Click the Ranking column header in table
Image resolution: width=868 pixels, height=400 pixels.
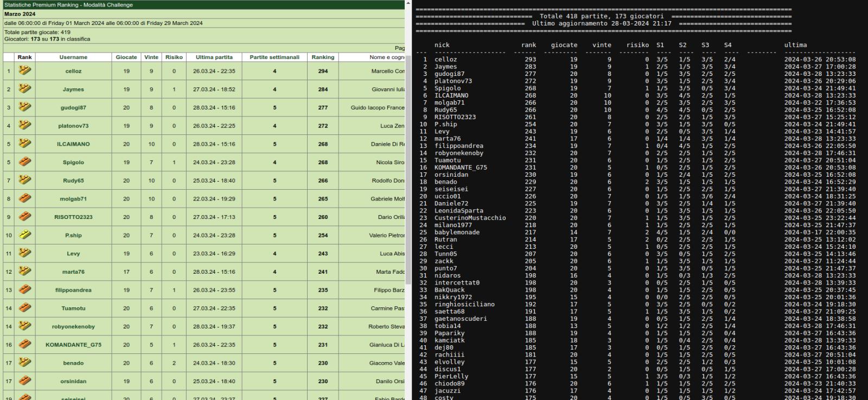click(x=323, y=57)
